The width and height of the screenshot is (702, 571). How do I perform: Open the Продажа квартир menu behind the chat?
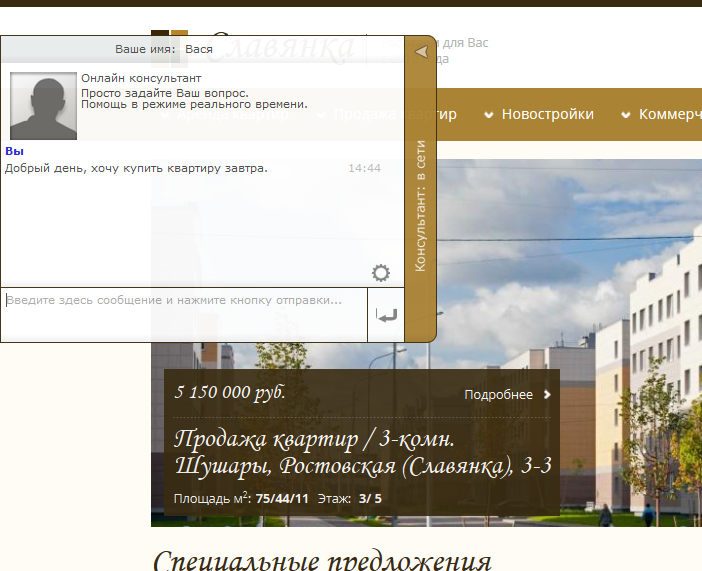pos(395,114)
